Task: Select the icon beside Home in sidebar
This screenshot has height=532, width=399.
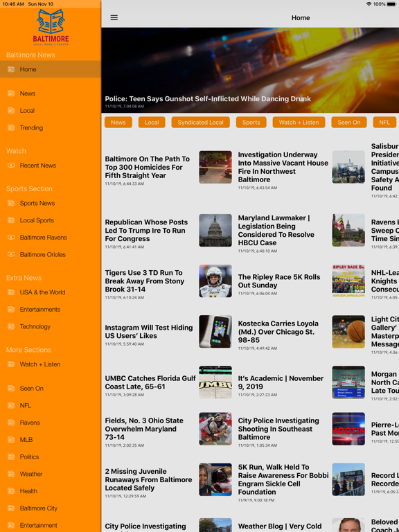Action: [11, 69]
